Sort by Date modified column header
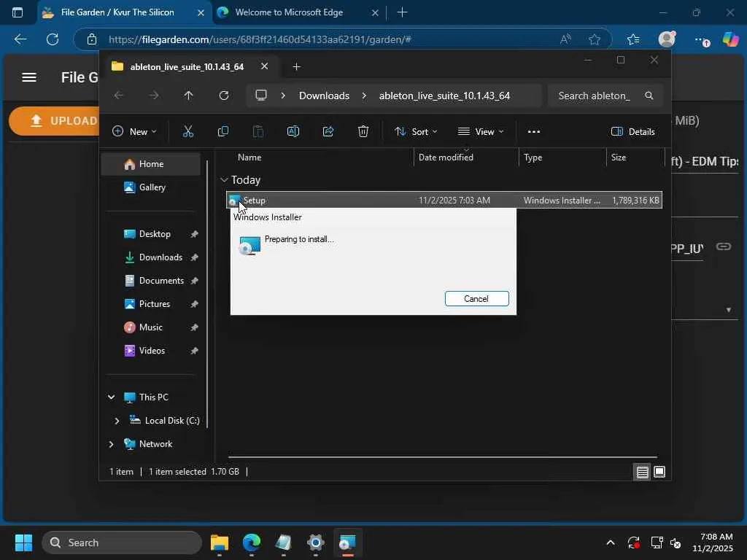Image resolution: width=747 pixels, height=560 pixels. (446, 157)
